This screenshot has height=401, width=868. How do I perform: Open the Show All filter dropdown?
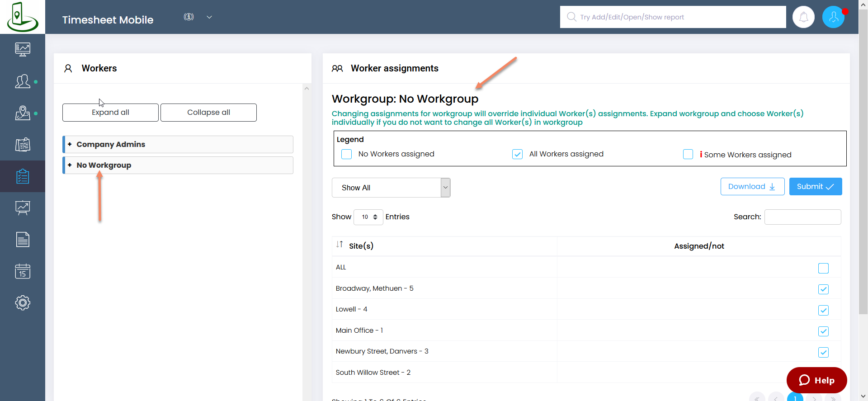pos(391,188)
